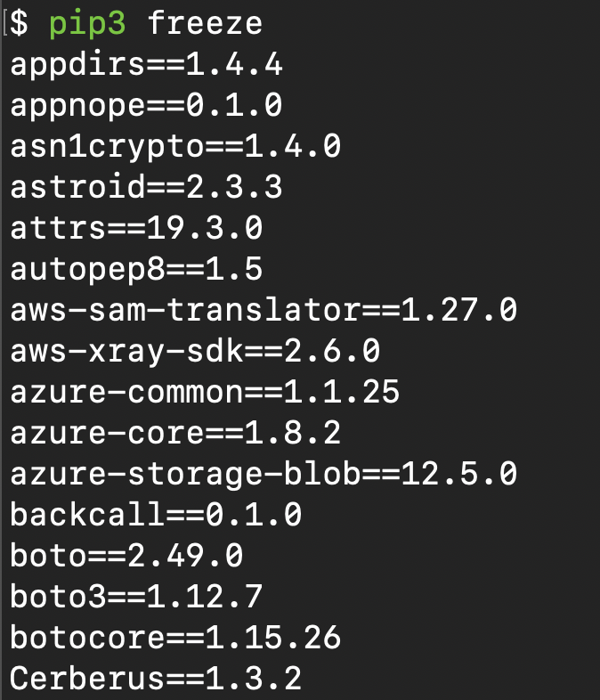600x700 pixels.
Task: Click the botocore==1.15.26 entry
Action: pyautogui.click(x=175, y=639)
